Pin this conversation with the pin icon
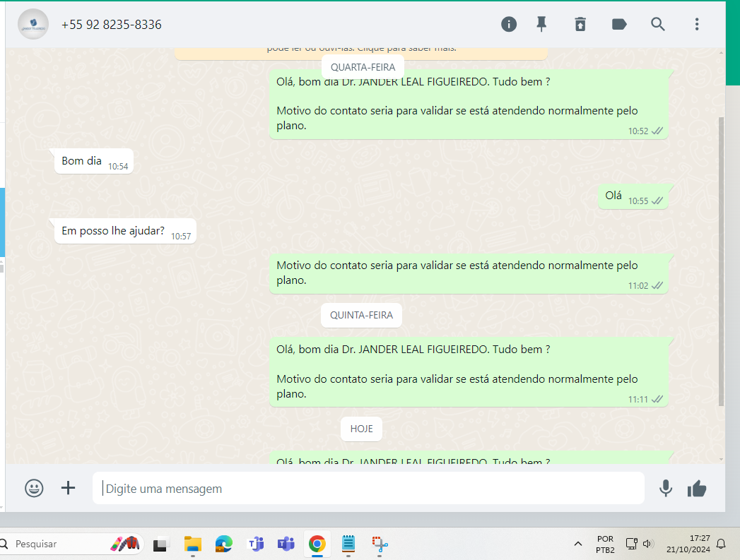 [x=541, y=24]
